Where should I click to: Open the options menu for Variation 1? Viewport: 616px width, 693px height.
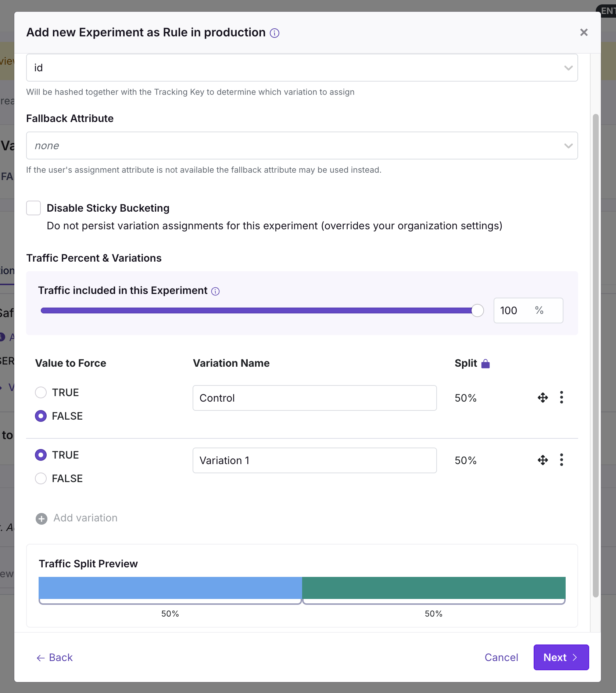pos(562,460)
